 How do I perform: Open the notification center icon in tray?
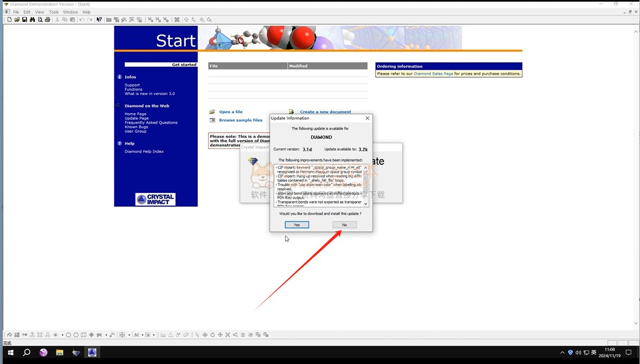point(629,353)
